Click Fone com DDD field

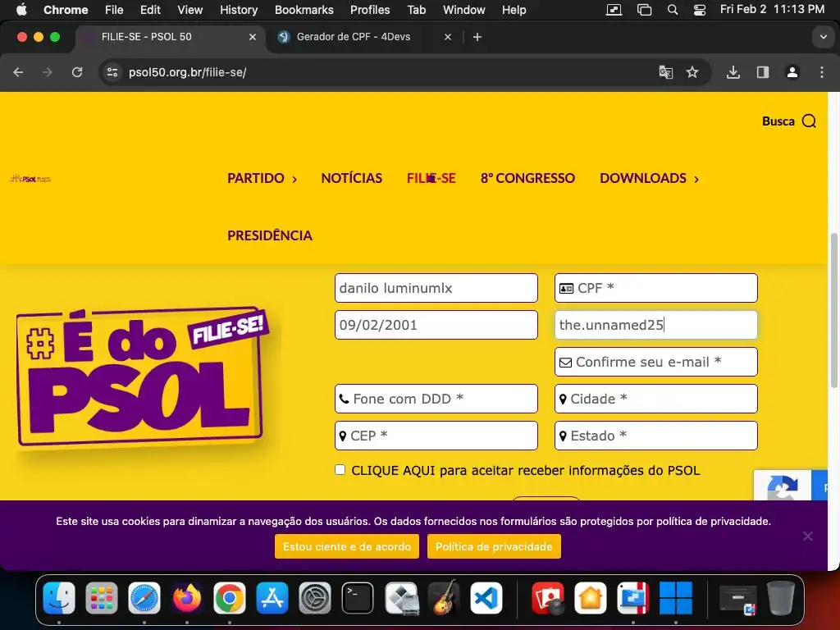click(x=436, y=399)
